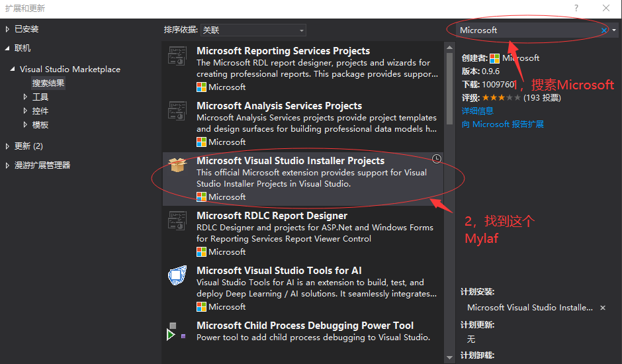
Task: Click the Microsoft RDLC Report Designer icon
Action: pyautogui.click(x=177, y=221)
